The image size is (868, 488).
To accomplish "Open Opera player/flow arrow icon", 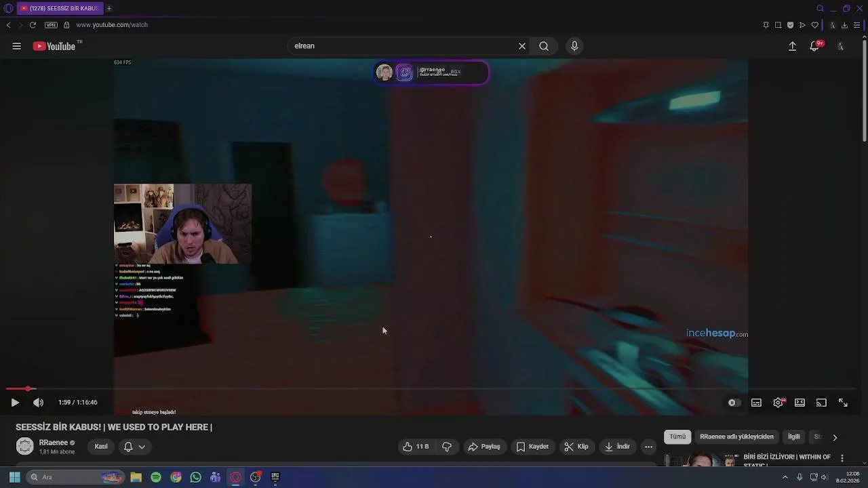I will pos(802,25).
